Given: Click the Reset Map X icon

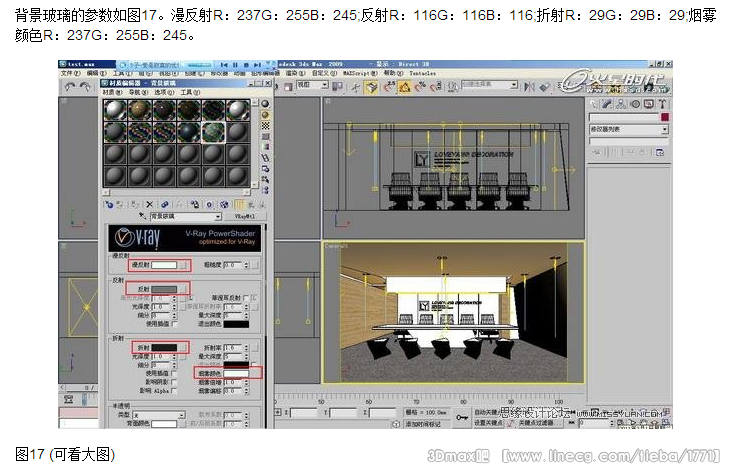Looking at the screenshot, I should [x=150, y=205].
